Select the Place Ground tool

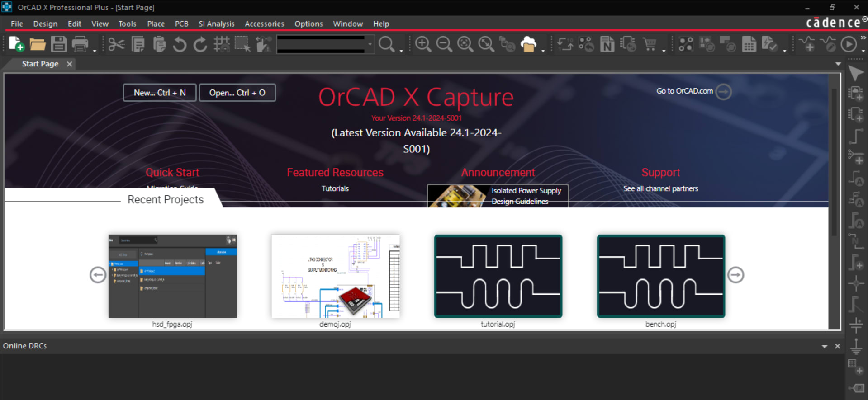point(856,346)
